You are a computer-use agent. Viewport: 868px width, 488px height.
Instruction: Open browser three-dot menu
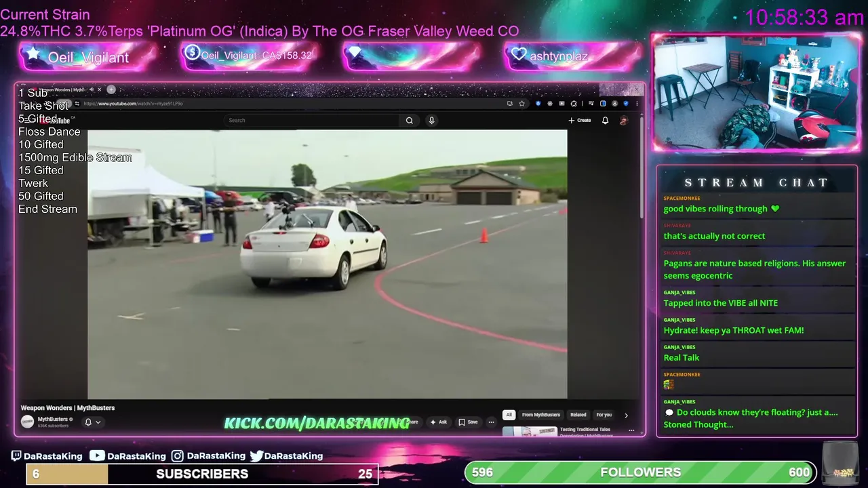[637, 103]
